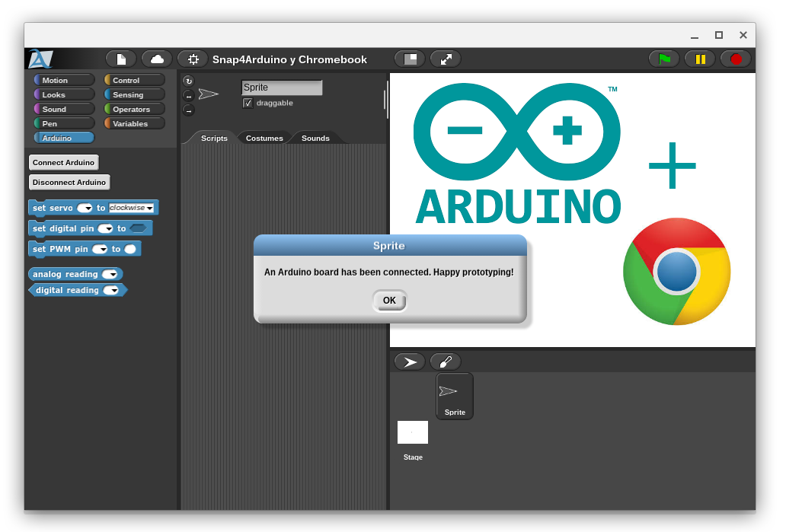
Task: Switch to fullscreen presentation mode arrows
Action: tap(446, 59)
